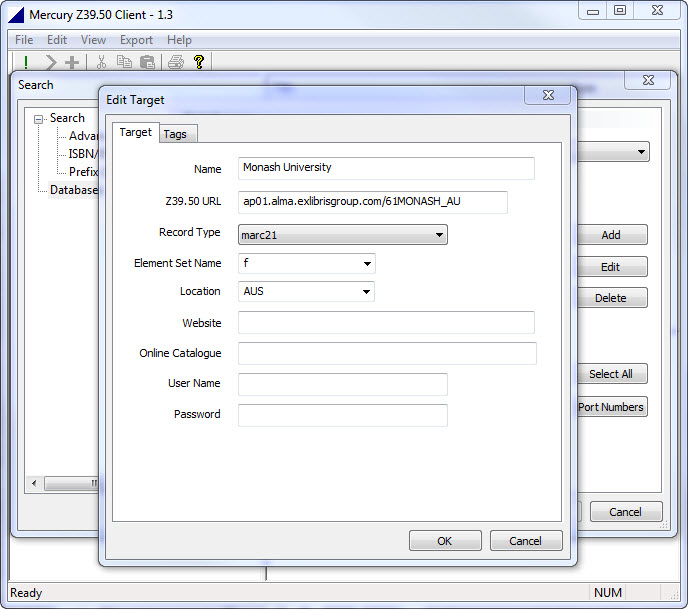Click the Online Catalogue input field
Viewport: 688px width, 609px height.
(x=387, y=353)
